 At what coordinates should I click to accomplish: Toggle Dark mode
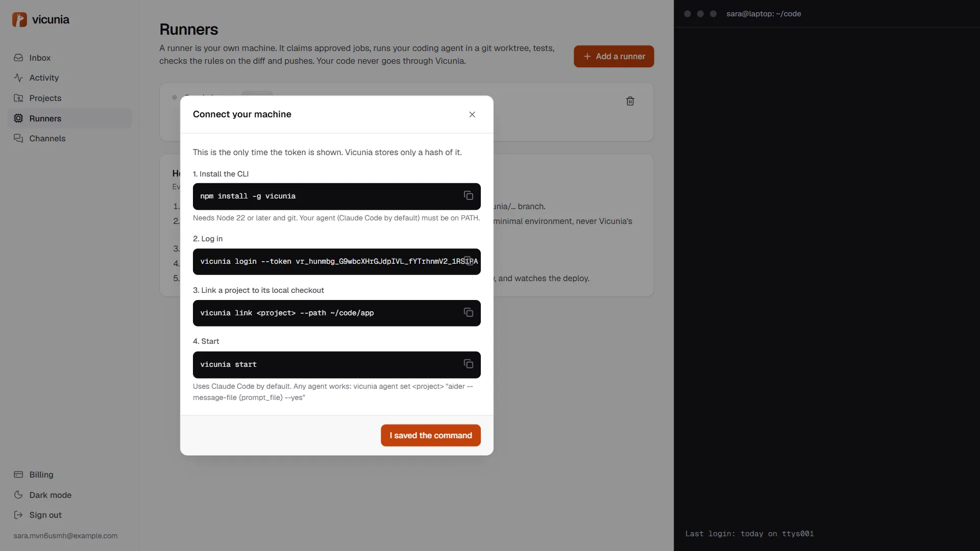click(x=69, y=495)
